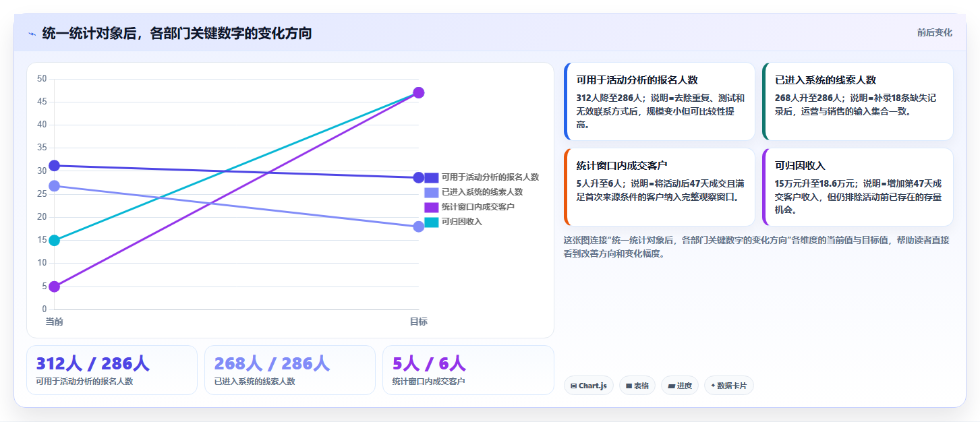Screen dimensions: 980x422
Task: Select the 表格 tag
Action: tap(637, 386)
